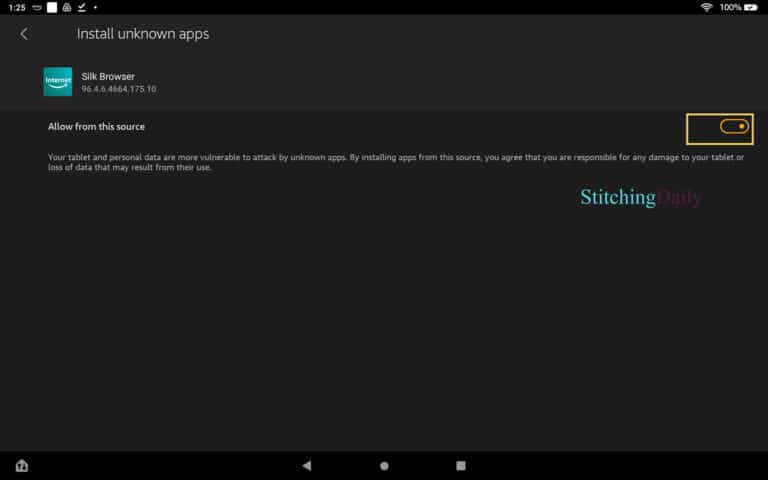Click the battery status icon

[x=750, y=7]
